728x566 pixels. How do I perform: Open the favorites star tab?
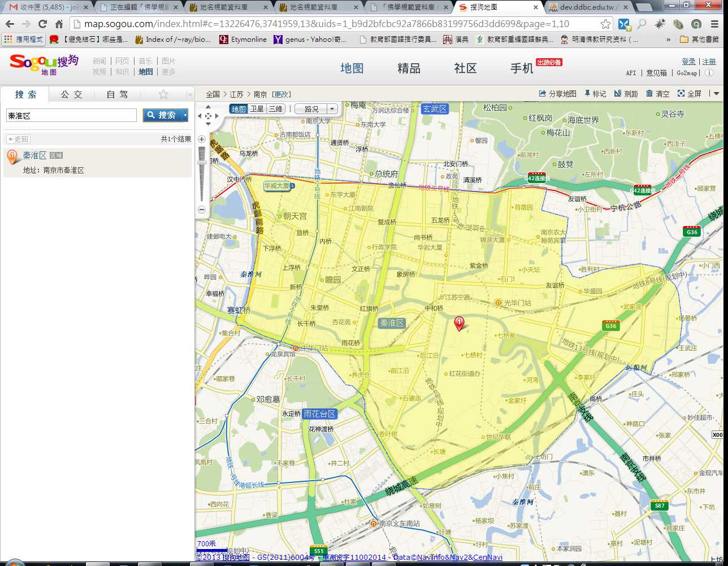point(163,94)
